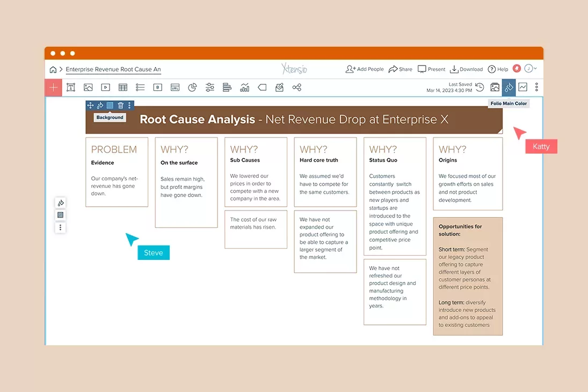This screenshot has height=392, width=588.
Task: Insert a Pie Chart module
Action: pyautogui.click(x=192, y=87)
